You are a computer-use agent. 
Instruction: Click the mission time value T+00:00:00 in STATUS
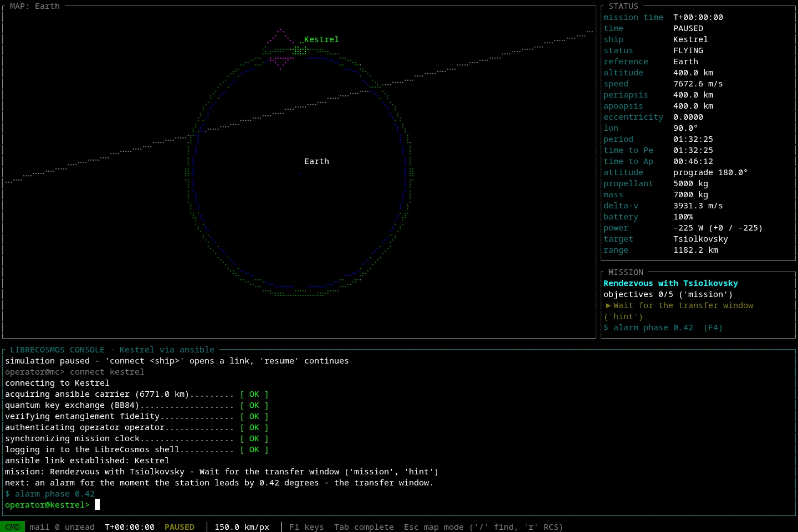(698, 17)
